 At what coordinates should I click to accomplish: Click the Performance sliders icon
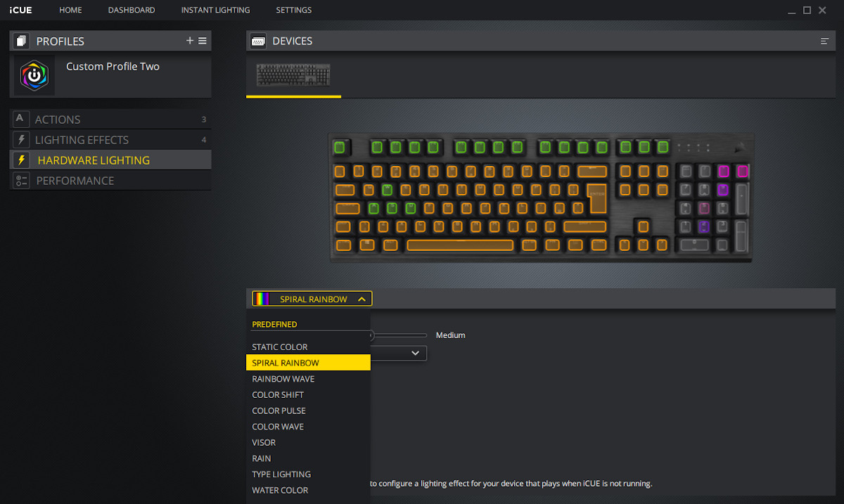click(20, 180)
